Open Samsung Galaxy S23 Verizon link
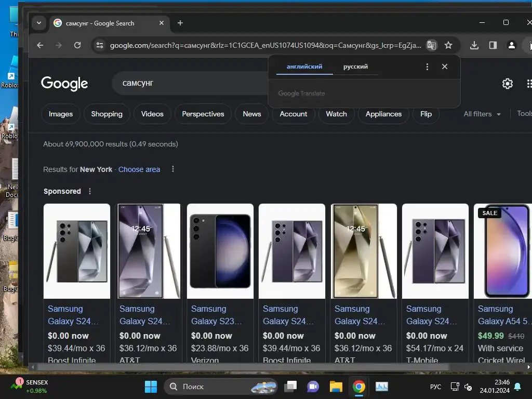The width and height of the screenshot is (532, 399). click(x=216, y=315)
